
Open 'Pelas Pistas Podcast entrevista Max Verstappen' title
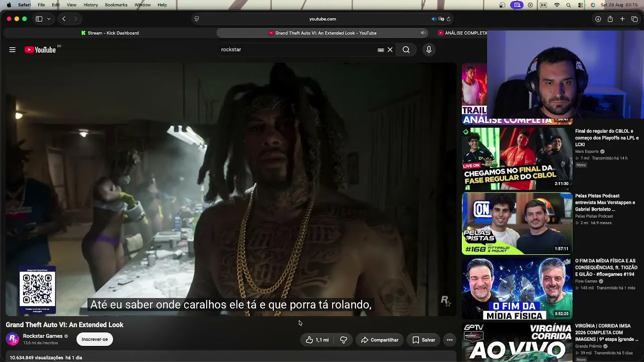605,203
